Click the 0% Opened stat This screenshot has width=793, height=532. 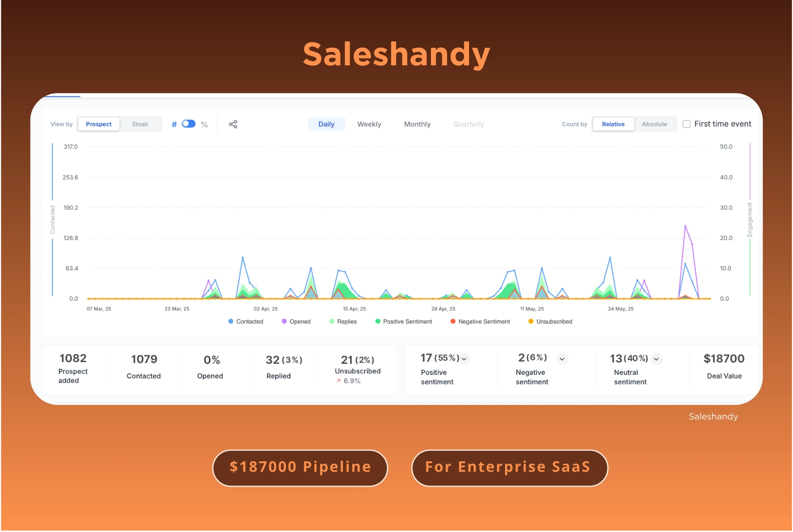coord(210,367)
